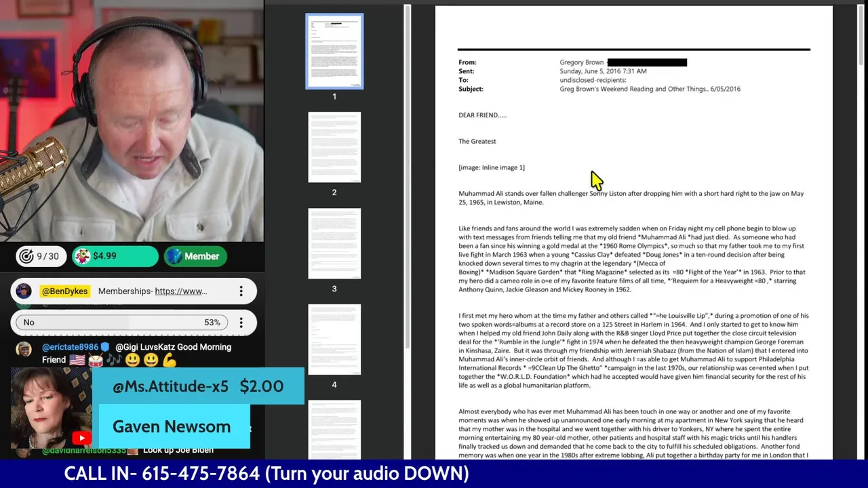This screenshot has height=488, width=868.
Task: Click the red YouTube logo on the caller video
Action: (82, 439)
